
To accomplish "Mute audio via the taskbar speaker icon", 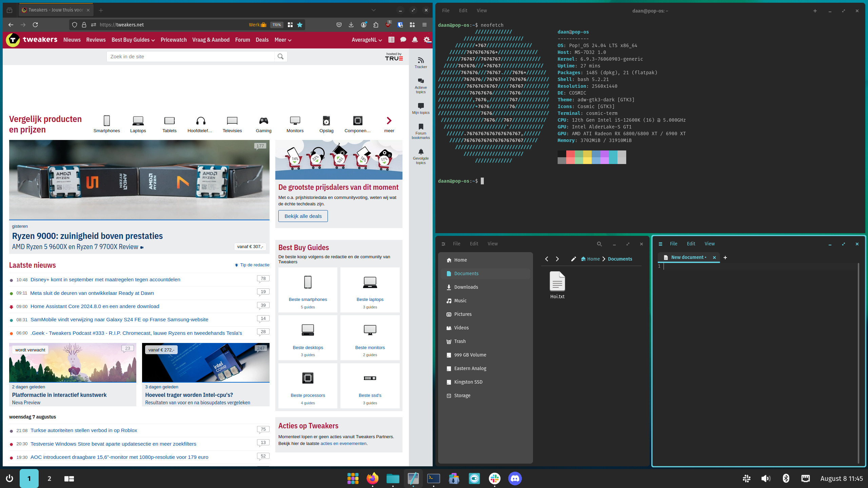I will point(765,479).
